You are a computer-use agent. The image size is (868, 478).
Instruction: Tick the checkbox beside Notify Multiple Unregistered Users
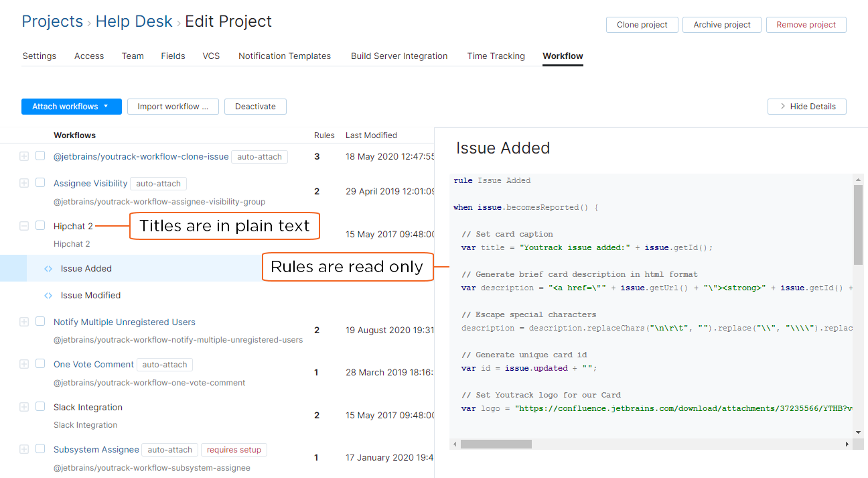click(40, 321)
